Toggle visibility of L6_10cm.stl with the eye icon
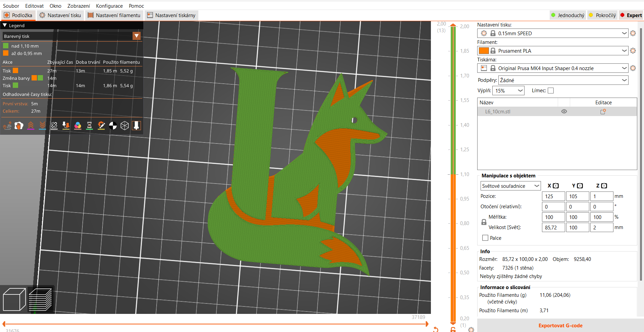This screenshot has height=332, width=644. [x=564, y=111]
